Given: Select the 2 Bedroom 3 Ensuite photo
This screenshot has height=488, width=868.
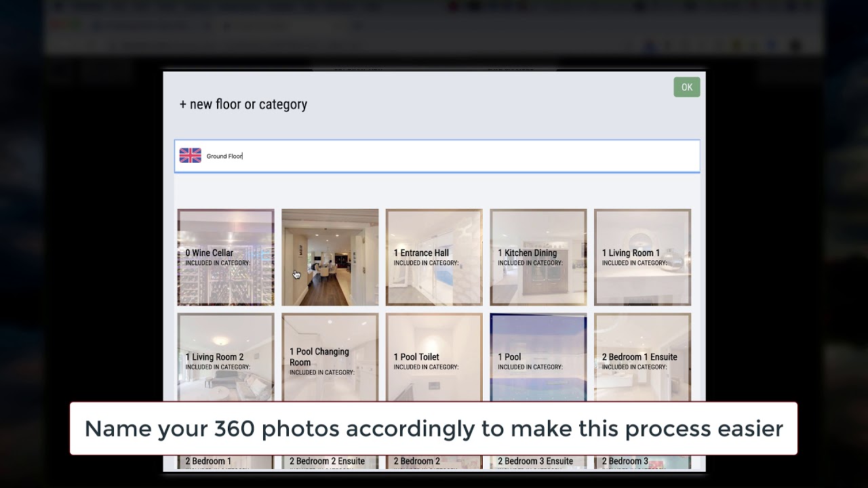Looking at the screenshot, I should [x=538, y=462].
